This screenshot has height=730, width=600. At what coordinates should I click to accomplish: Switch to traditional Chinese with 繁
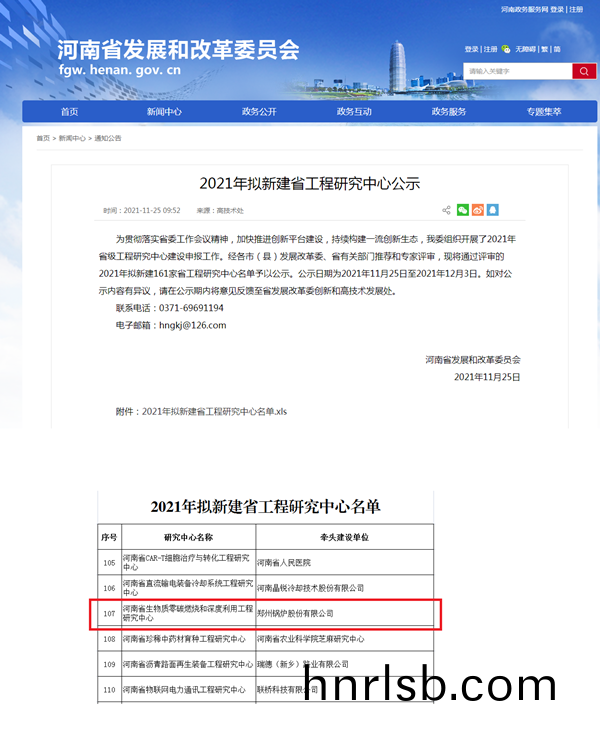[x=544, y=49]
